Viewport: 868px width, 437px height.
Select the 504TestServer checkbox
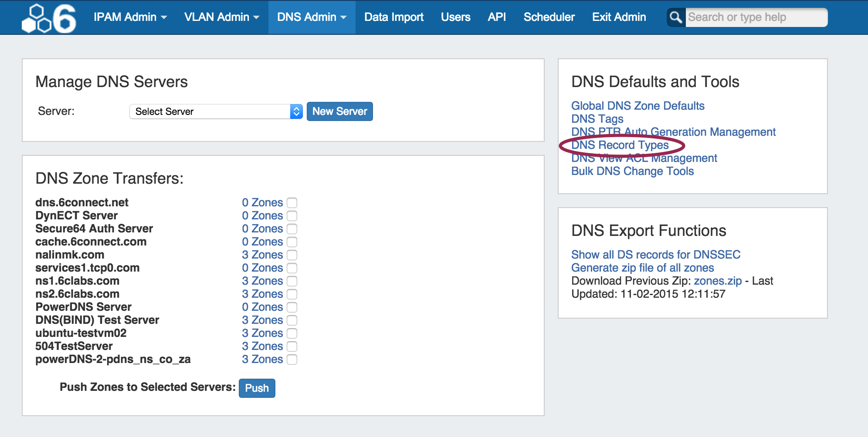(x=292, y=346)
